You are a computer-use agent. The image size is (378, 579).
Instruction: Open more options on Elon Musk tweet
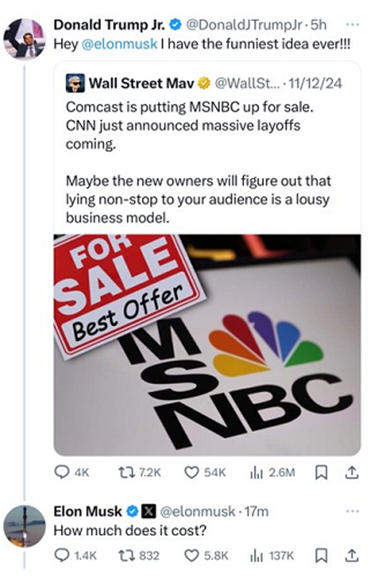click(353, 511)
